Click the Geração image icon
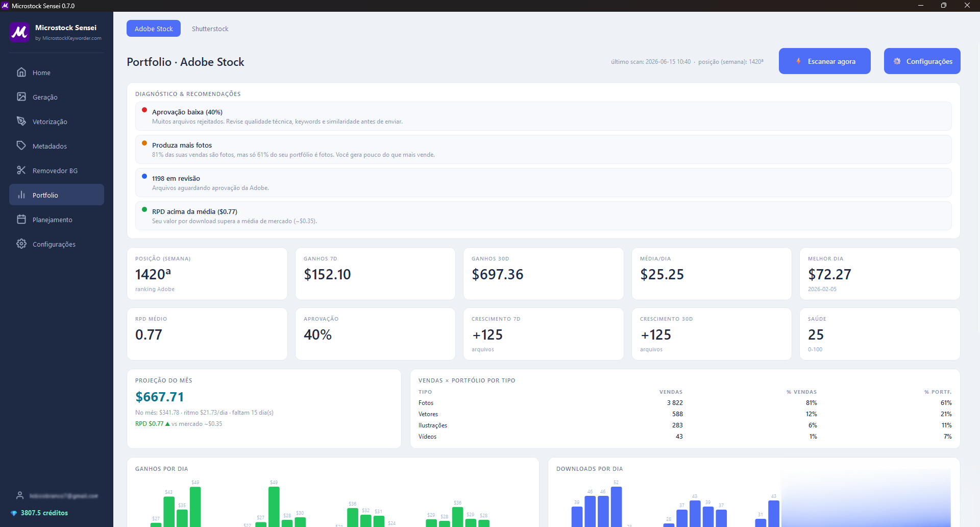The image size is (980, 527). (21, 97)
